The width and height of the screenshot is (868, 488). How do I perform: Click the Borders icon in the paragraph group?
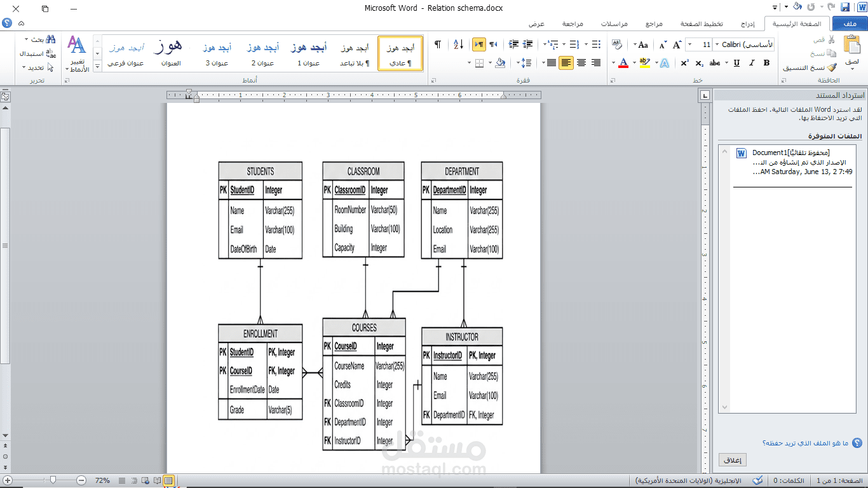(x=480, y=63)
